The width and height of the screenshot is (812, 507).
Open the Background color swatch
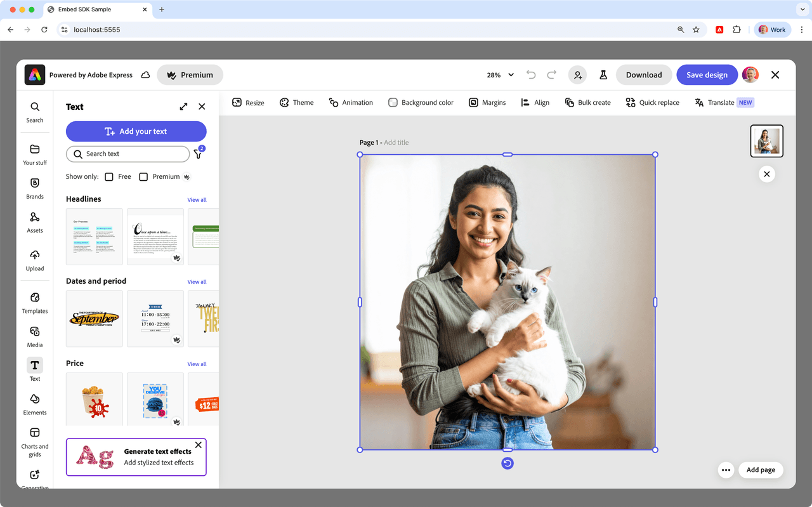[x=393, y=103]
